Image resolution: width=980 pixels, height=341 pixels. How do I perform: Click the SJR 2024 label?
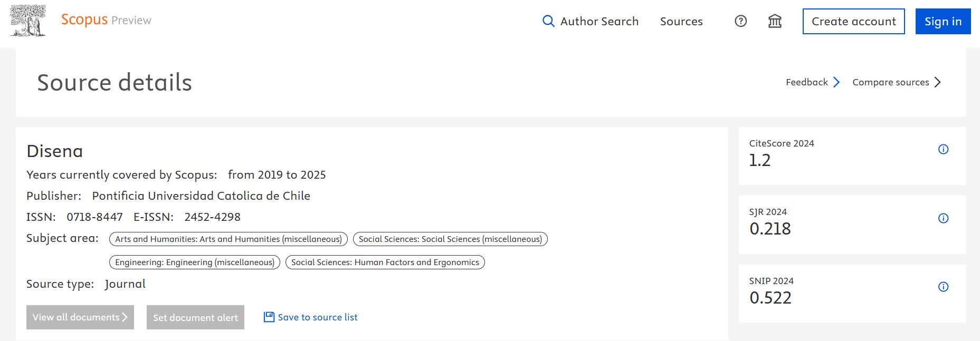768,212
